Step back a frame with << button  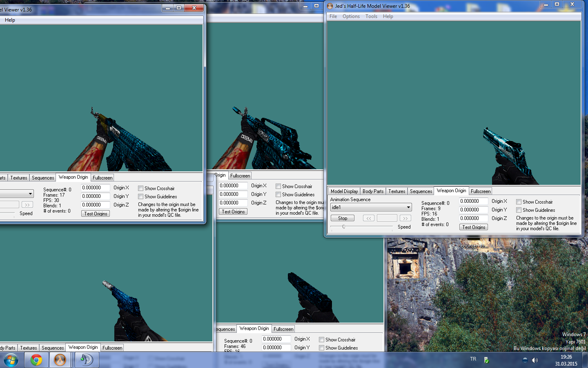(x=369, y=218)
